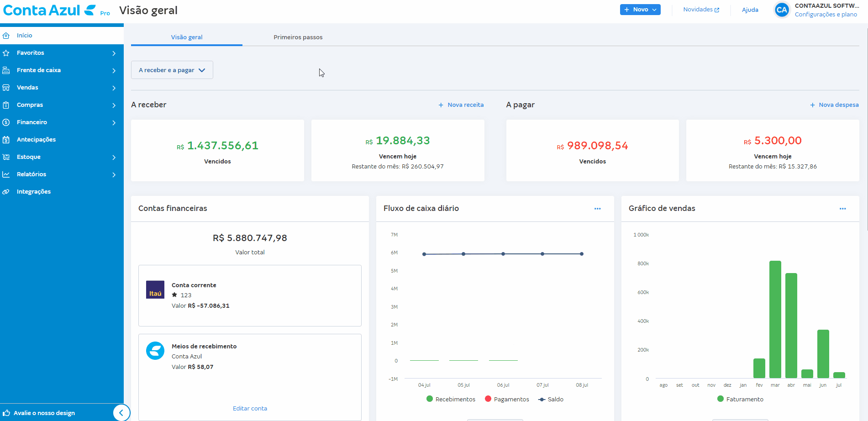Click the external link icon by Novidades
Viewport: 868px width, 421px height.
[717, 10]
